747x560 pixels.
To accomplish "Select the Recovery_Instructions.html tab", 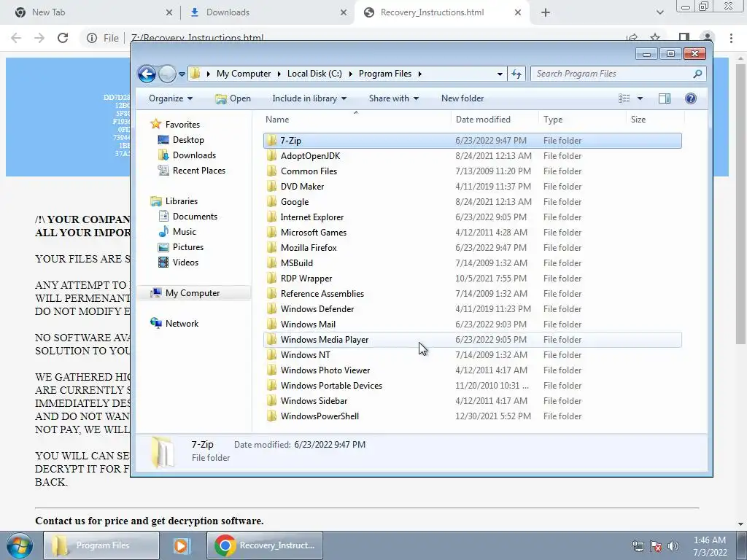I will click(443, 12).
